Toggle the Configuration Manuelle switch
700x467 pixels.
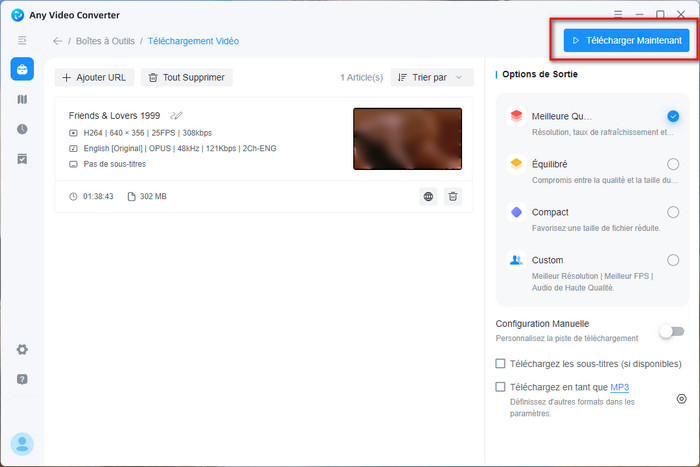[x=671, y=331]
